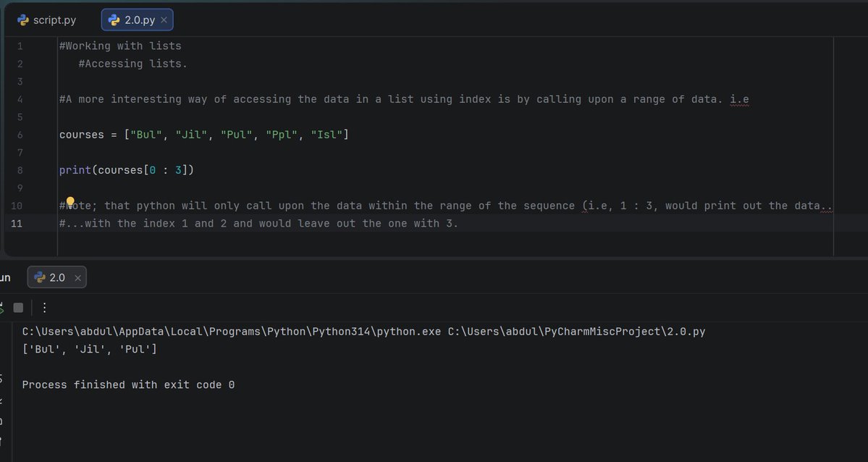Click the 'courses' variable on line 6

point(81,135)
